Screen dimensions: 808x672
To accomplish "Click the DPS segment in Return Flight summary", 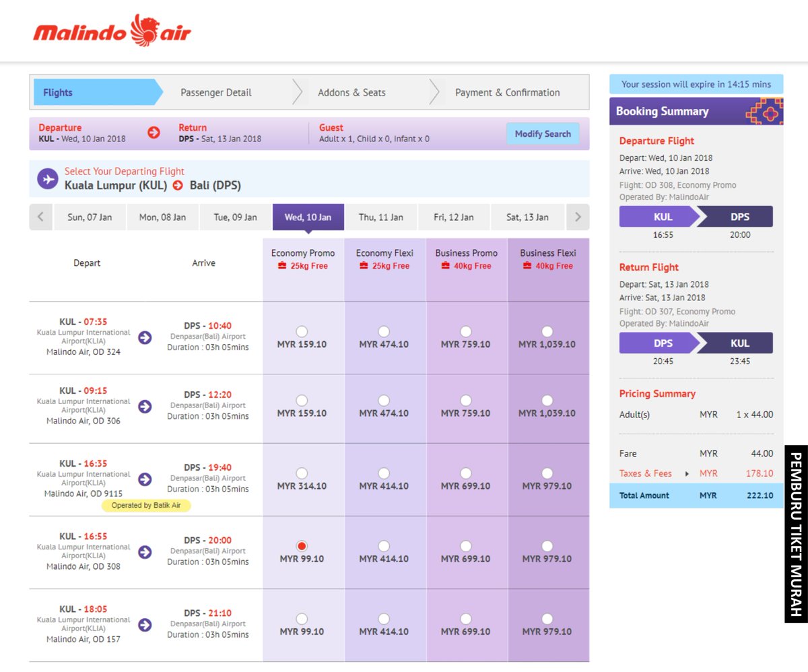I will pyautogui.click(x=660, y=343).
